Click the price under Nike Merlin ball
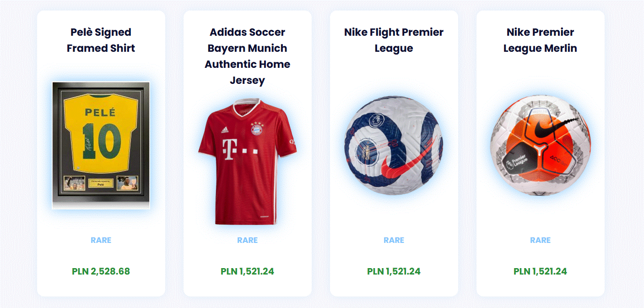This screenshot has height=308, width=644. coord(540,271)
